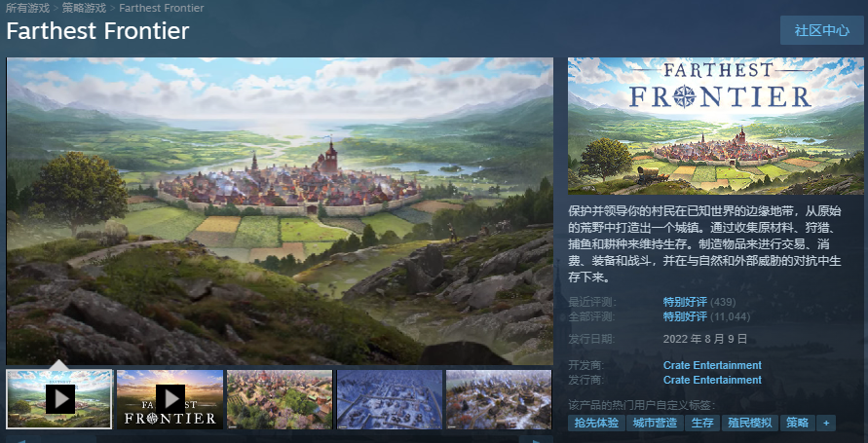Open the 策略游戏 breadcrumb link
Image resolution: width=868 pixels, height=443 pixels.
pyautogui.click(x=84, y=8)
